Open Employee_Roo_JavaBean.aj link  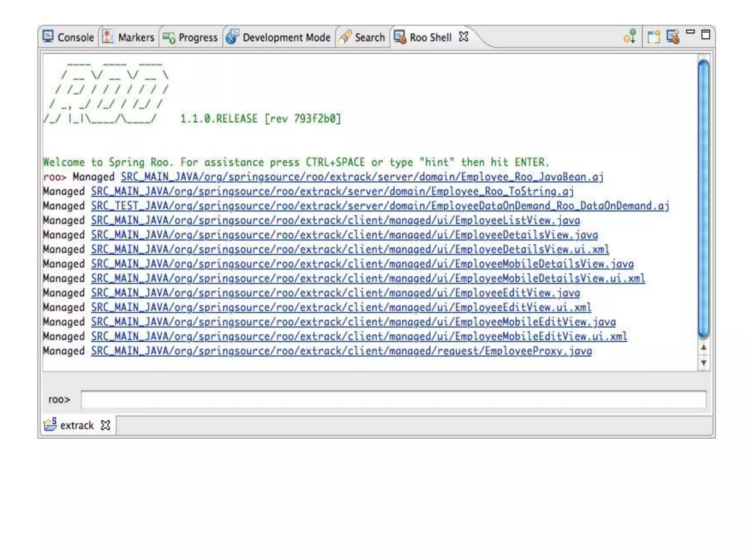point(362,177)
